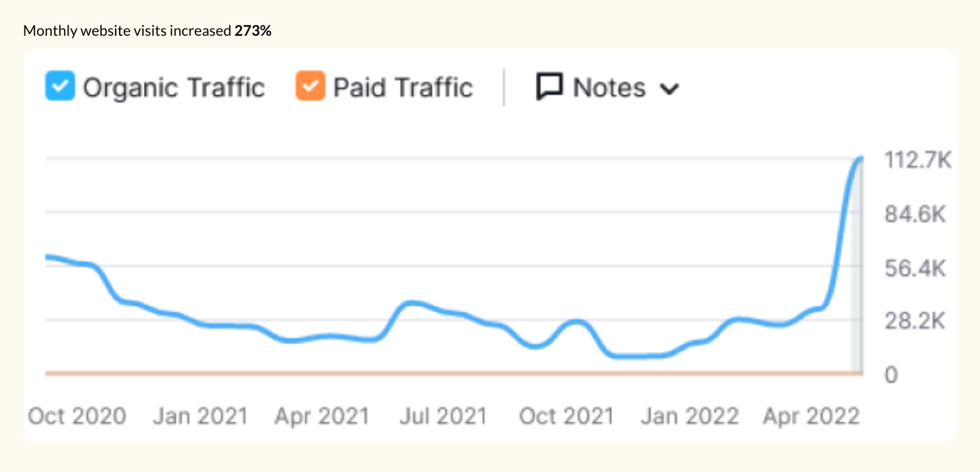980x472 pixels.
Task: Click the Notes label text
Action: pyautogui.click(x=609, y=87)
